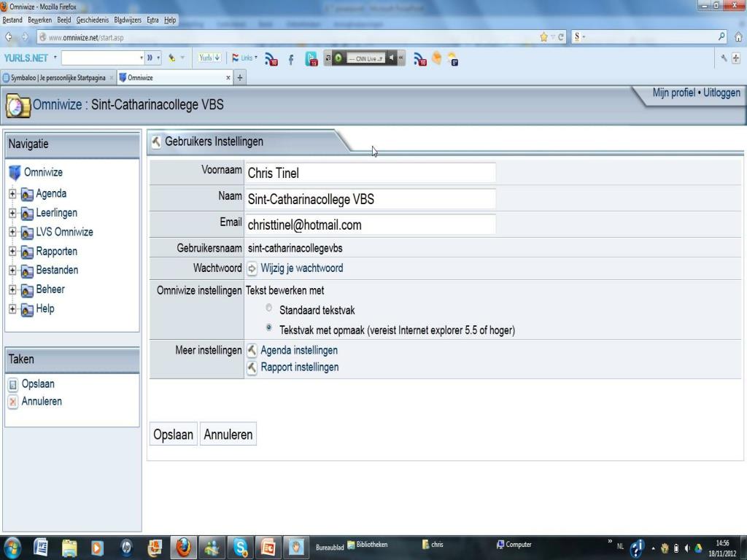Click the Yurls download button in the toolbar
The image size is (747, 560).
[x=209, y=58]
